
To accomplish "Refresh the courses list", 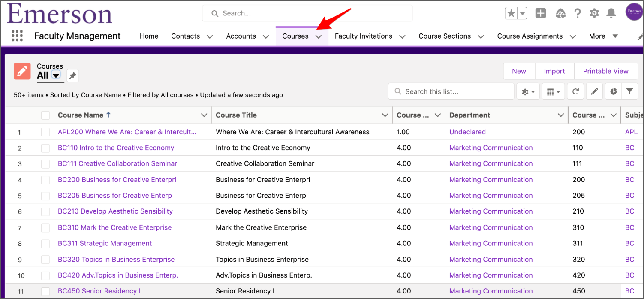I will tap(575, 91).
